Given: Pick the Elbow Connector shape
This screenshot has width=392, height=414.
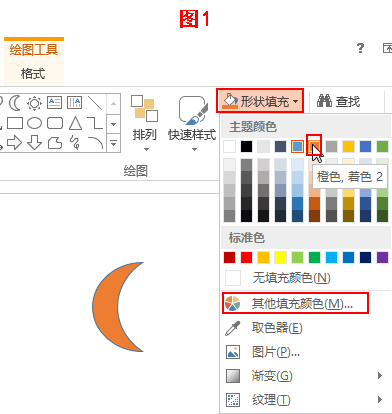Looking at the screenshot, I should point(95,123).
